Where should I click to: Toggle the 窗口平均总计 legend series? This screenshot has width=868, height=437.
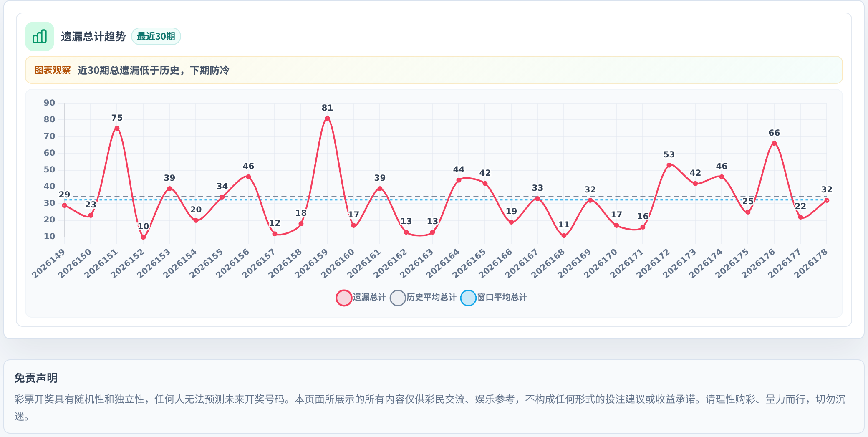494,298
